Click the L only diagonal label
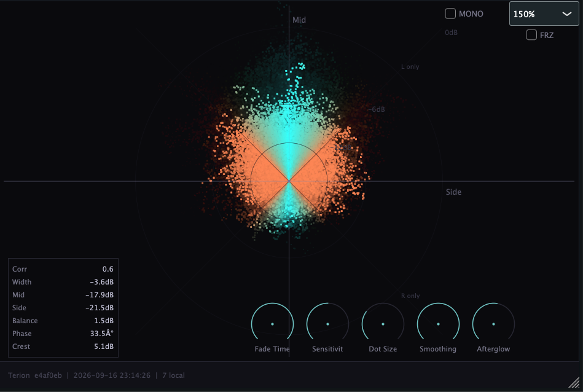This screenshot has height=392, width=583. pyautogui.click(x=410, y=66)
